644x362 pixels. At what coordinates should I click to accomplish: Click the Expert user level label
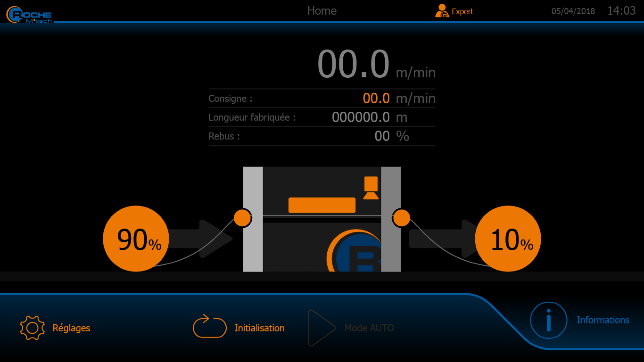coord(462,12)
